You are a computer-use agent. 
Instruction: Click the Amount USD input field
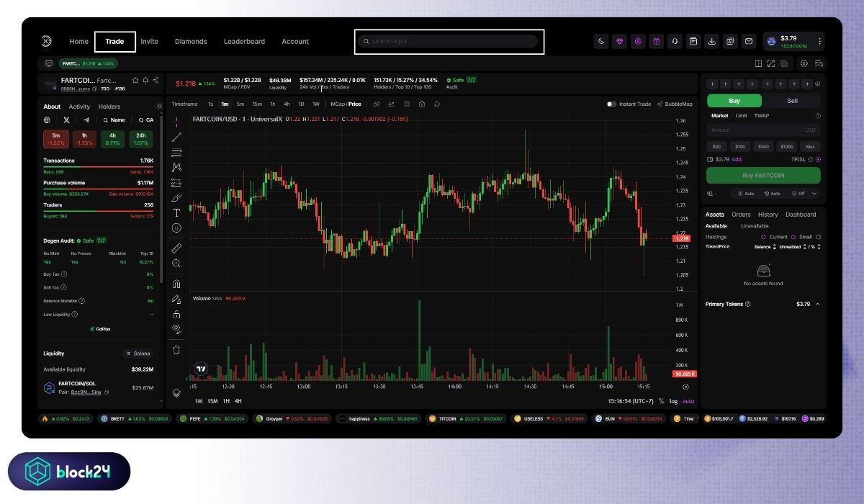pos(763,130)
